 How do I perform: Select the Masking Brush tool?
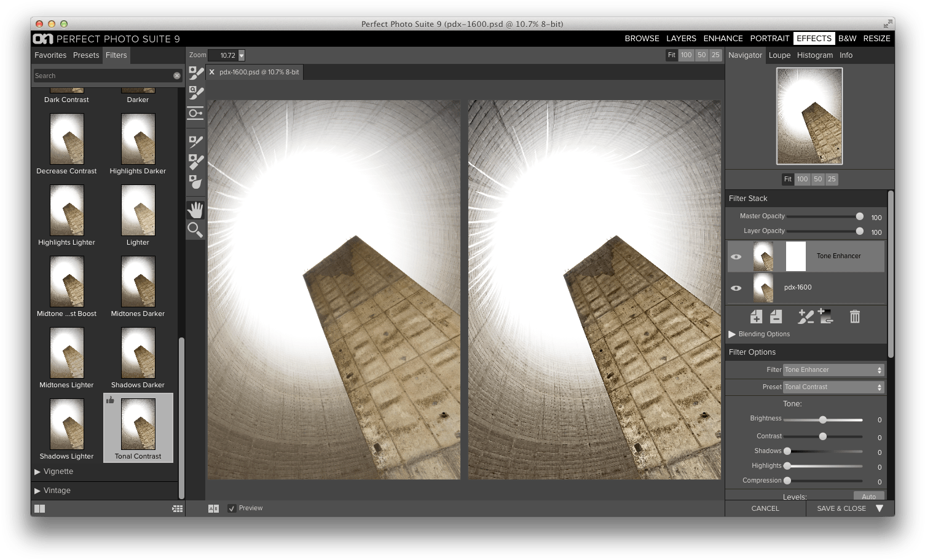pyautogui.click(x=195, y=72)
